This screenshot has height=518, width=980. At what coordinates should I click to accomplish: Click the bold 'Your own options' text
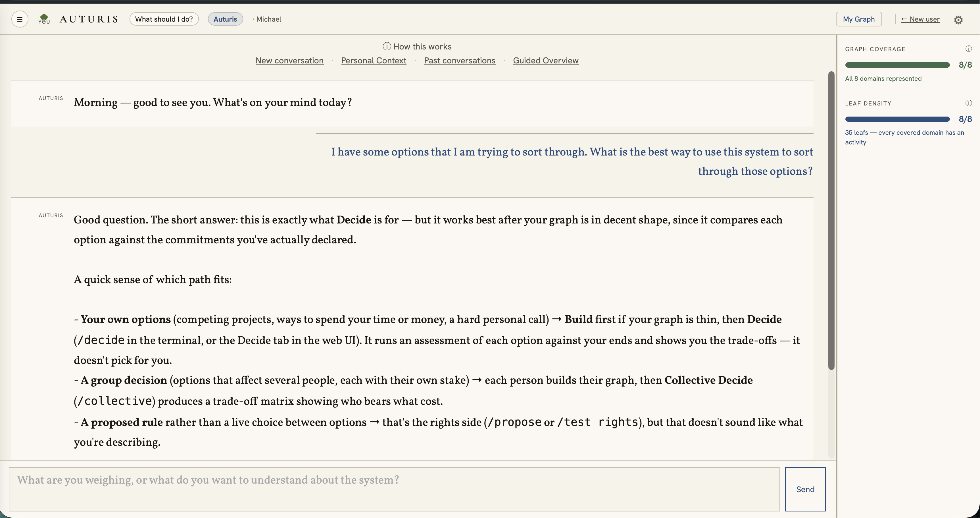[x=126, y=319]
